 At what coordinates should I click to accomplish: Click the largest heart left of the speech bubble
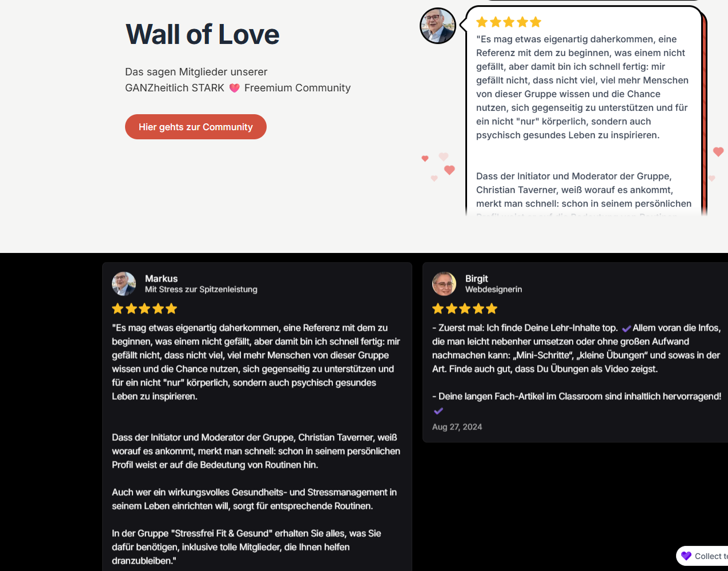pos(449,170)
